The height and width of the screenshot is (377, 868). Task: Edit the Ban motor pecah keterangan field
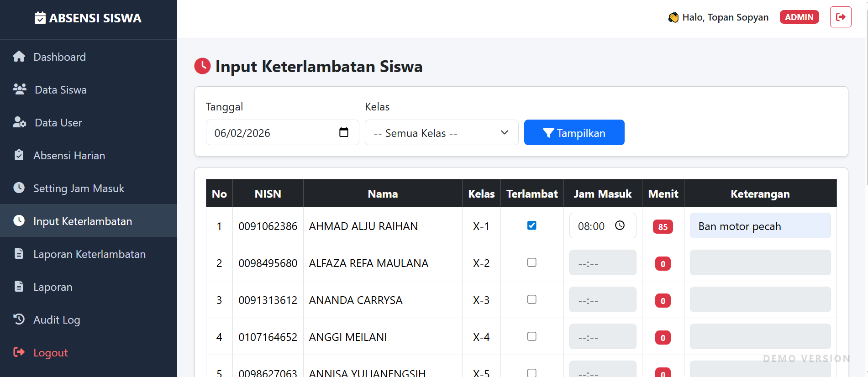coord(760,226)
